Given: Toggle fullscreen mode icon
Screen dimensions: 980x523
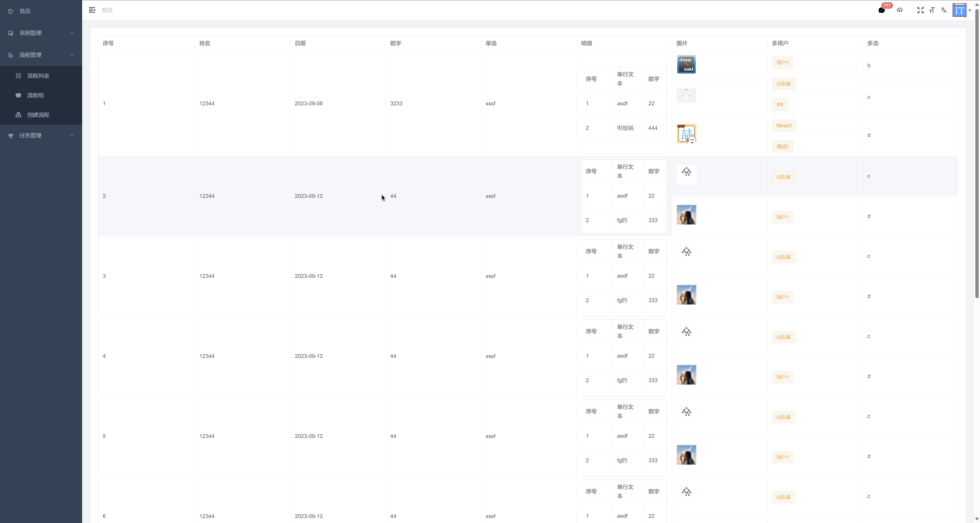Looking at the screenshot, I should tap(920, 10).
